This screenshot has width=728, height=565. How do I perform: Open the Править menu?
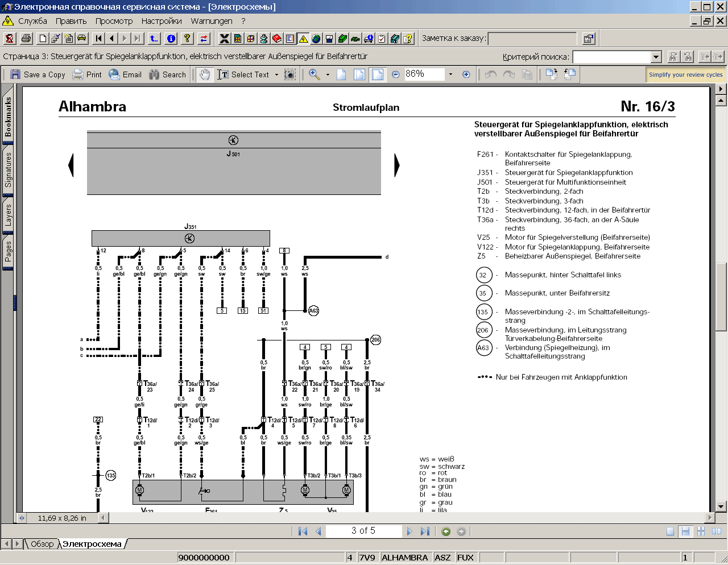pos(71,21)
